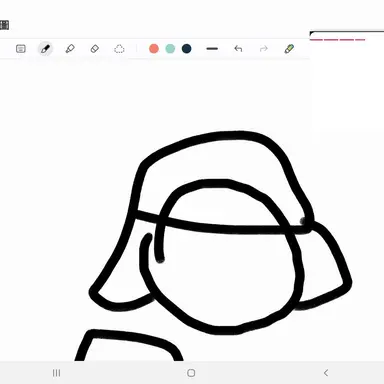Image resolution: width=384 pixels, height=384 pixels.
Task: Redo the last undone stroke
Action: pyautogui.click(x=264, y=49)
